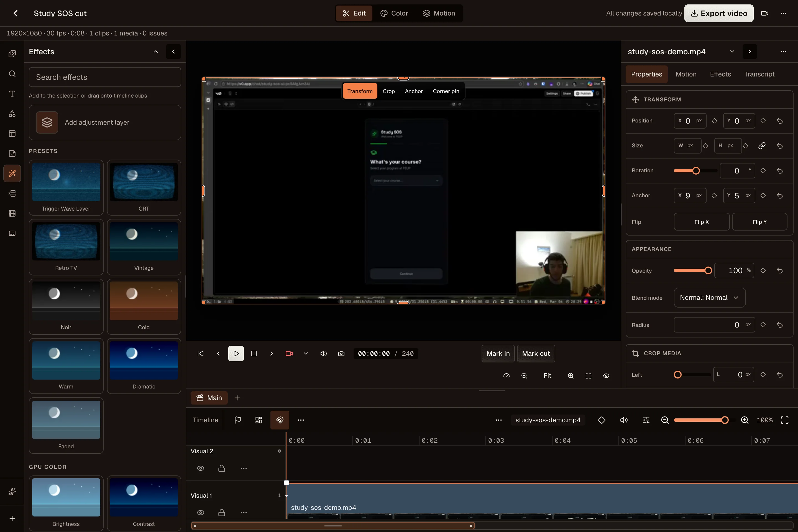Lock the Visual 2 track
Viewport: 798px width, 532px height.
[x=222, y=468]
